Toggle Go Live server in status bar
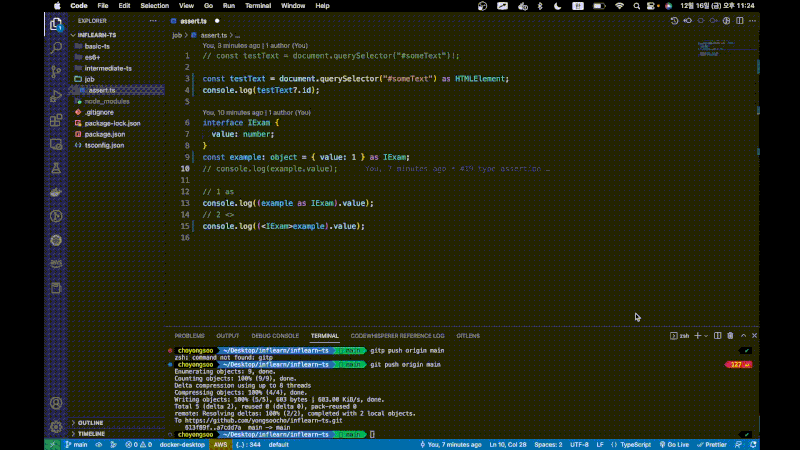The width and height of the screenshot is (800, 450). point(676,444)
